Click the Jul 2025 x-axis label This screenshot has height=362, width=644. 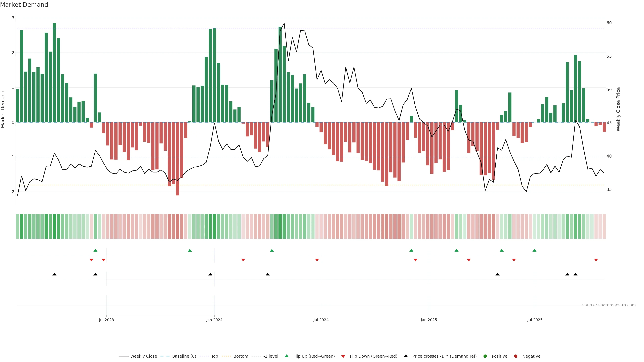point(535,320)
